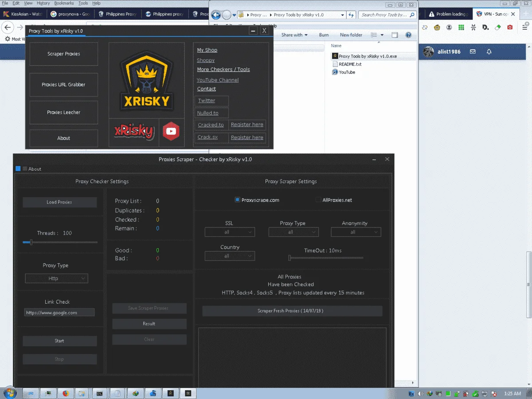Open the Firefox File menu
532x399 pixels.
[x=5, y=3]
